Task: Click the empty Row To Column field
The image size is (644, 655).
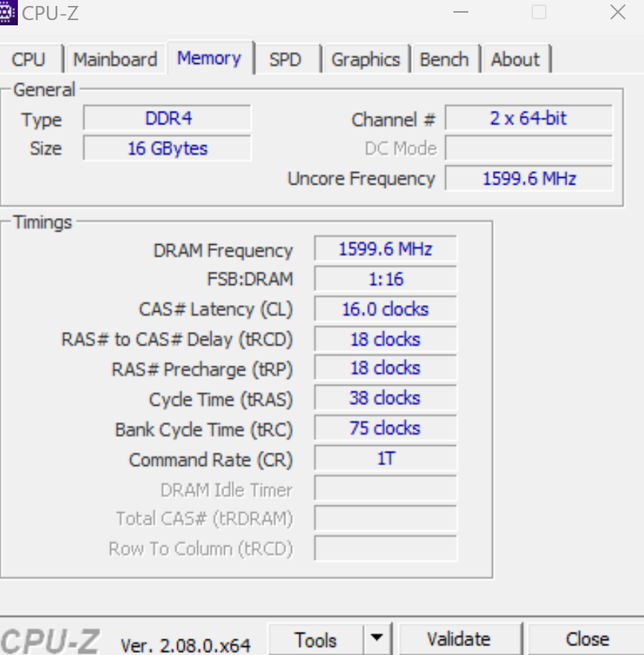Action: point(386,549)
